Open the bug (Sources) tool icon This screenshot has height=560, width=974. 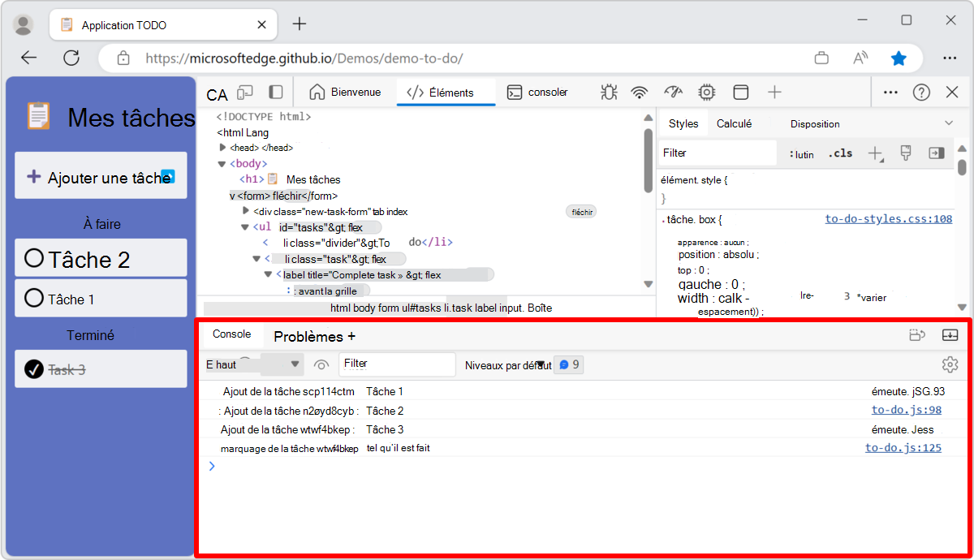609,93
